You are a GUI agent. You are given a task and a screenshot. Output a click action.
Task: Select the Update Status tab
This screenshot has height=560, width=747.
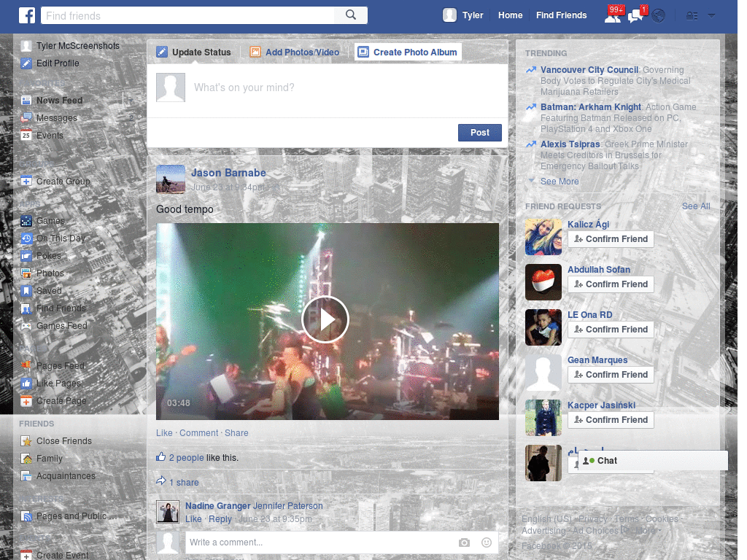coord(194,52)
